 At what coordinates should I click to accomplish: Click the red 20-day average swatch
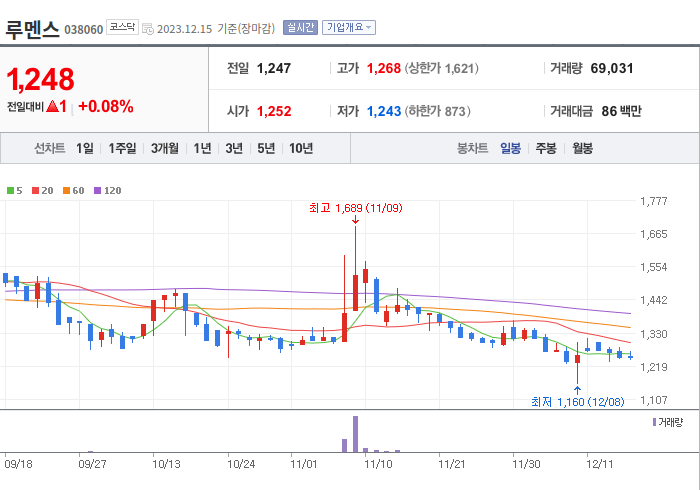(36, 191)
